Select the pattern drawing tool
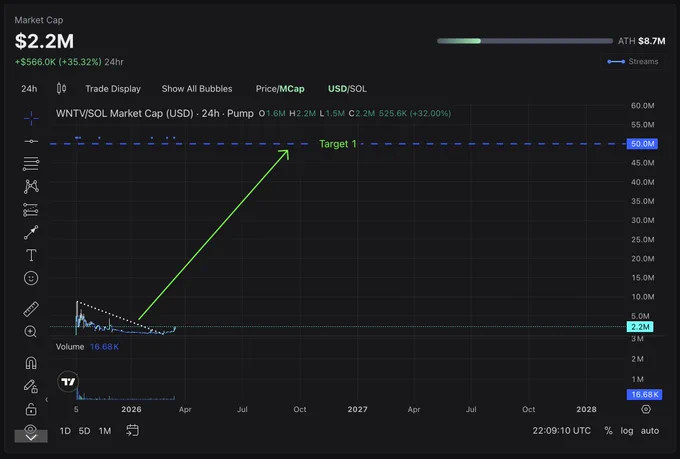This screenshot has width=680, height=459. pyautogui.click(x=31, y=187)
